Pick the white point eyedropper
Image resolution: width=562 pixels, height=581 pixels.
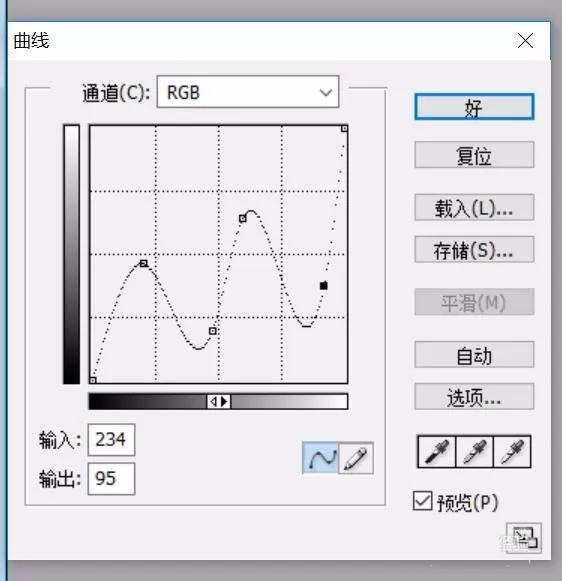pos(512,452)
